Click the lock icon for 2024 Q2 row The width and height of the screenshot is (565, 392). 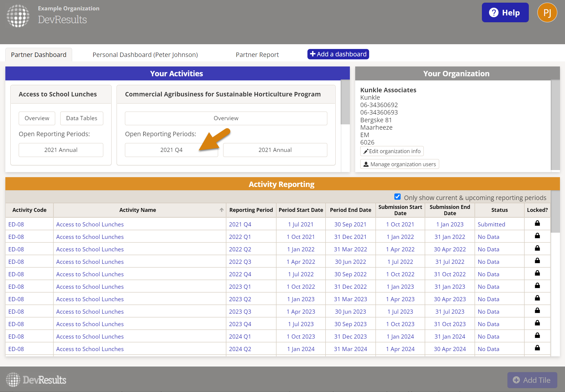(537, 348)
